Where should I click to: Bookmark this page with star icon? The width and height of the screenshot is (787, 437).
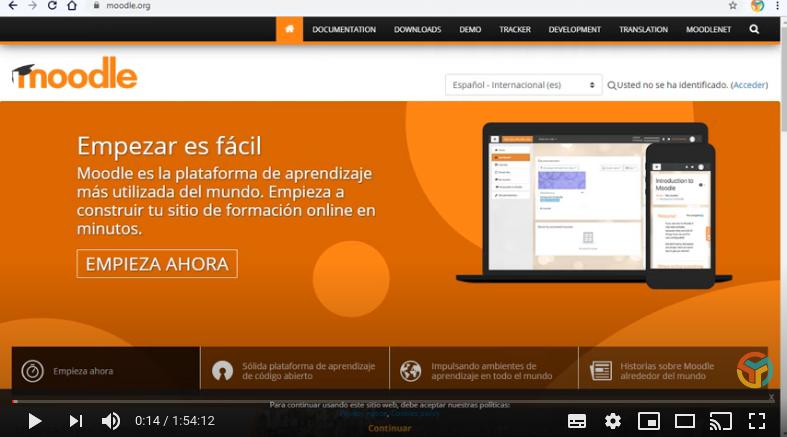(732, 5)
